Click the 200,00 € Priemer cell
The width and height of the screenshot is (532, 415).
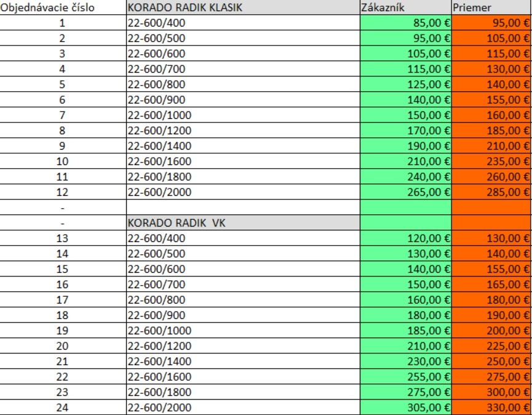tap(491, 331)
